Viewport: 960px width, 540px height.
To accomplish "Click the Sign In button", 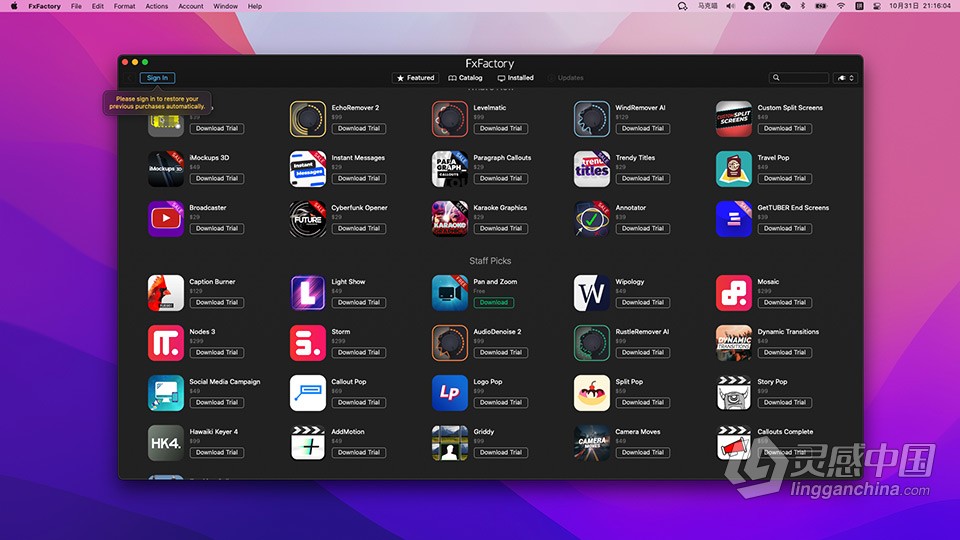I will [157, 78].
